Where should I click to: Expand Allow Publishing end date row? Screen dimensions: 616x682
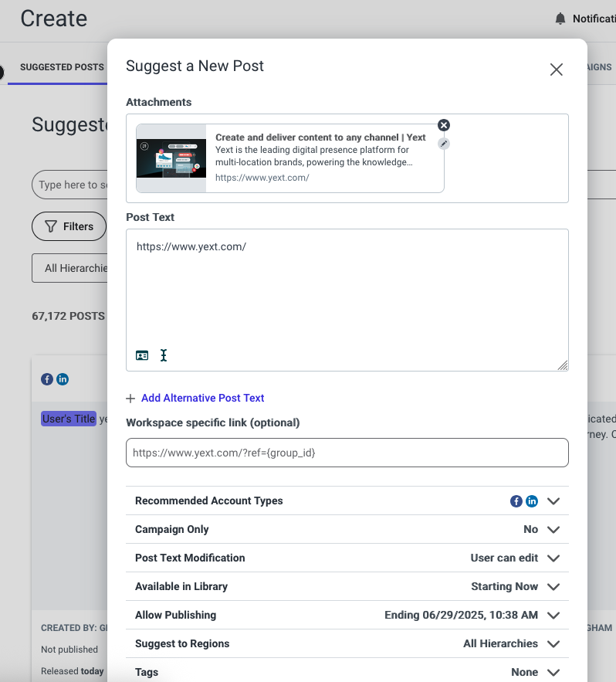pos(347,615)
